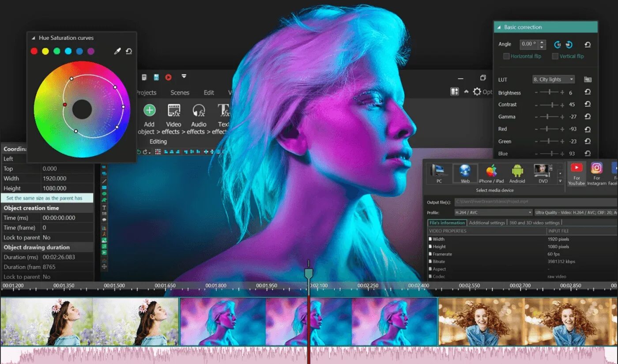The image size is (618, 364).
Task: Increase Gamma with the plus button
Action: [x=562, y=117]
